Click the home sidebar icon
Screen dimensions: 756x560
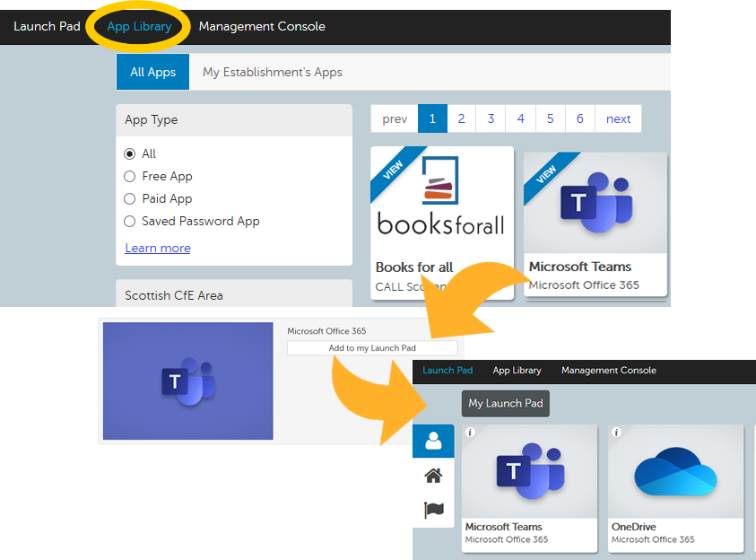click(433, 476)
